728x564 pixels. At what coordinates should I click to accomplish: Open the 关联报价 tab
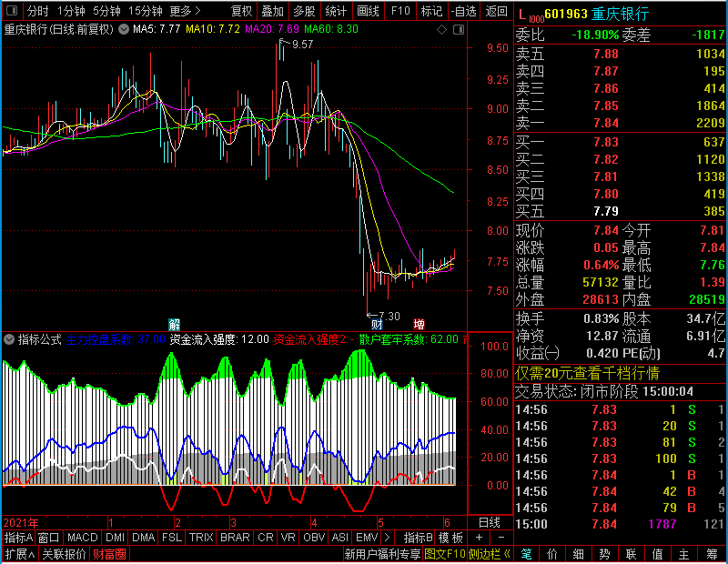64,554
